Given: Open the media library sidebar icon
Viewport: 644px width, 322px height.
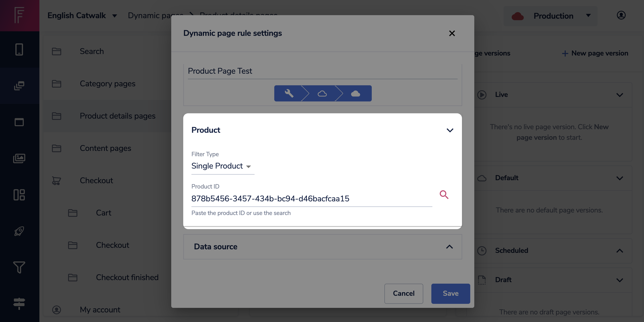Looking at the screenshot, I should coord(19,158).
